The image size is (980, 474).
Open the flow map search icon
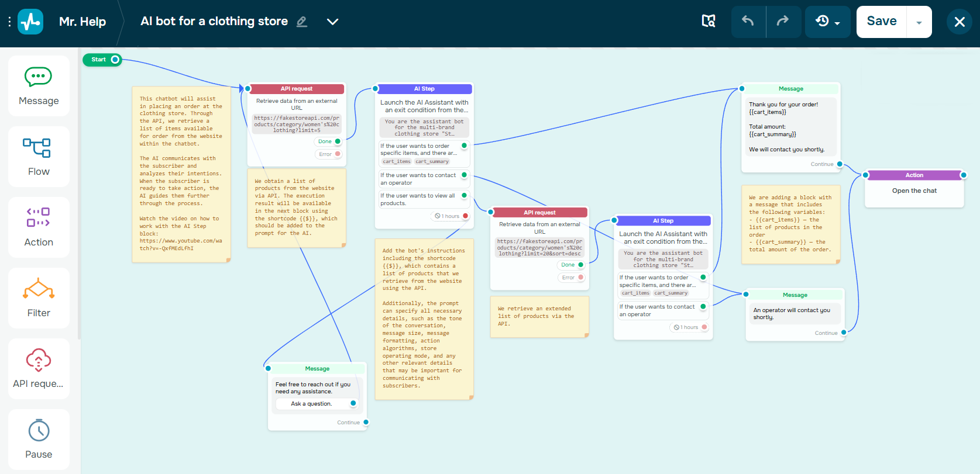click(x=709, y=21)
